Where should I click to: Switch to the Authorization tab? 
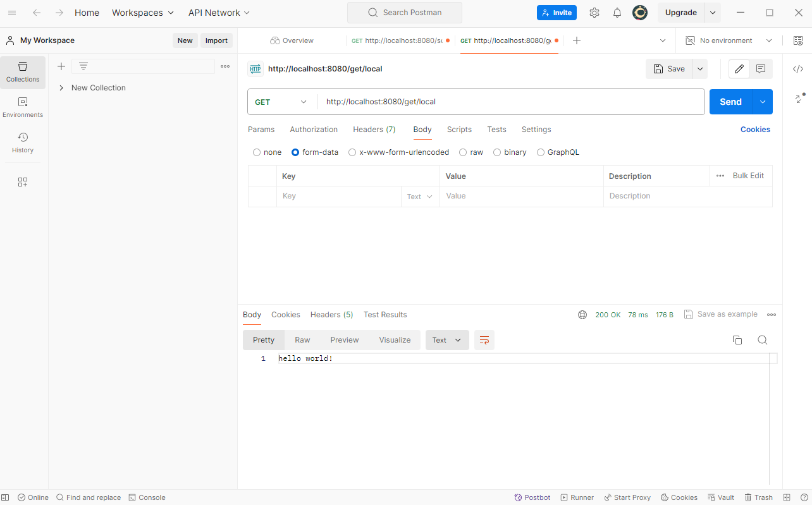(x=314, y=130)
